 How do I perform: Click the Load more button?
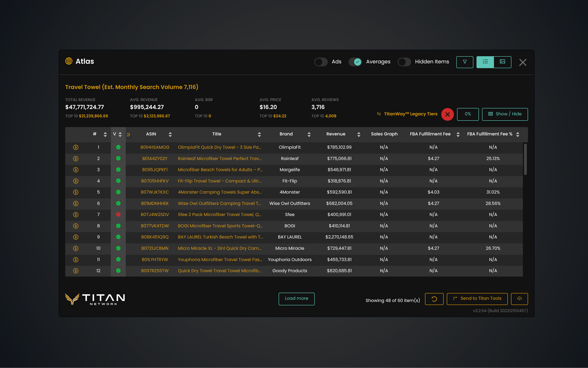click(x=296, y=299)
